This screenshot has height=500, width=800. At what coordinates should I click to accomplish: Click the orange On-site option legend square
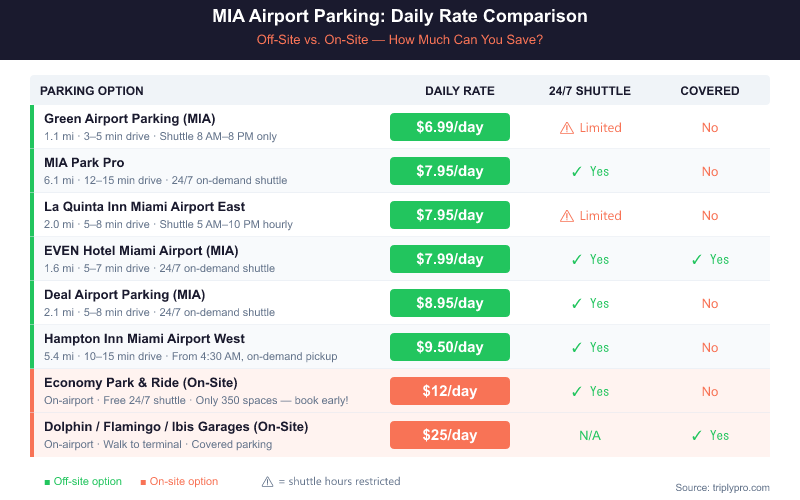coord(143,482)
